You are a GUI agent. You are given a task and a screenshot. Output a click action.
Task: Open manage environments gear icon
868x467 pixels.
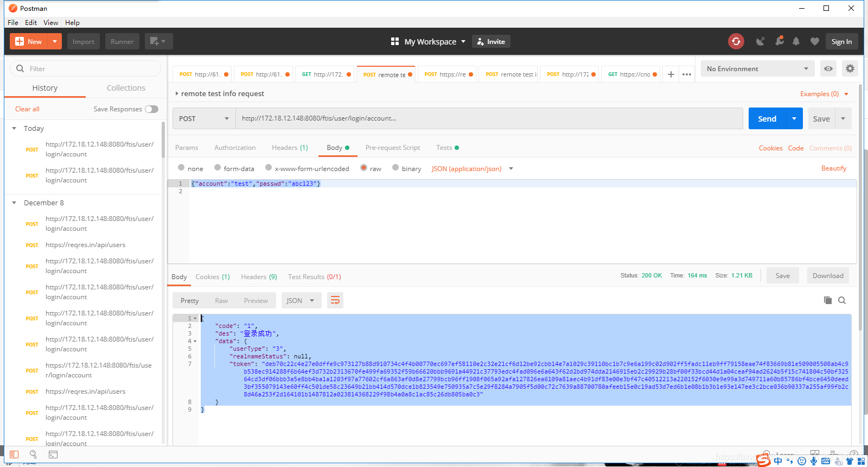pos(850,68)
